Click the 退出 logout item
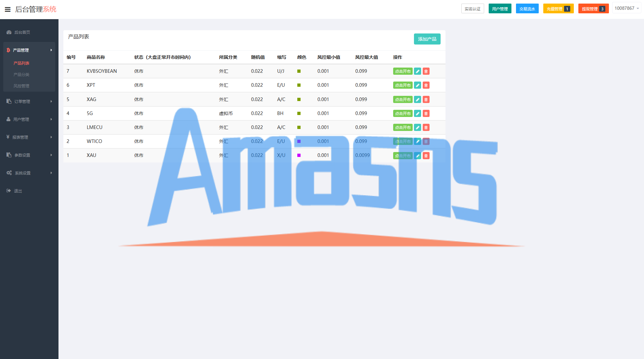 click(18, 191)
